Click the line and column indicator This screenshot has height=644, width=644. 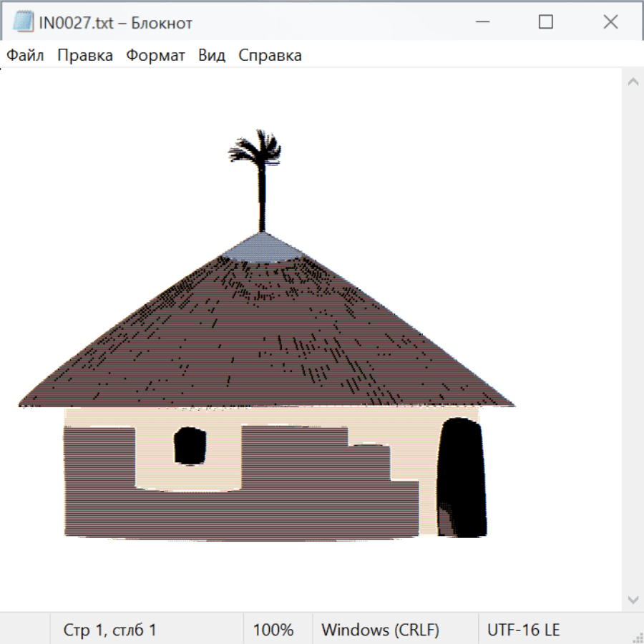point(109,630)
